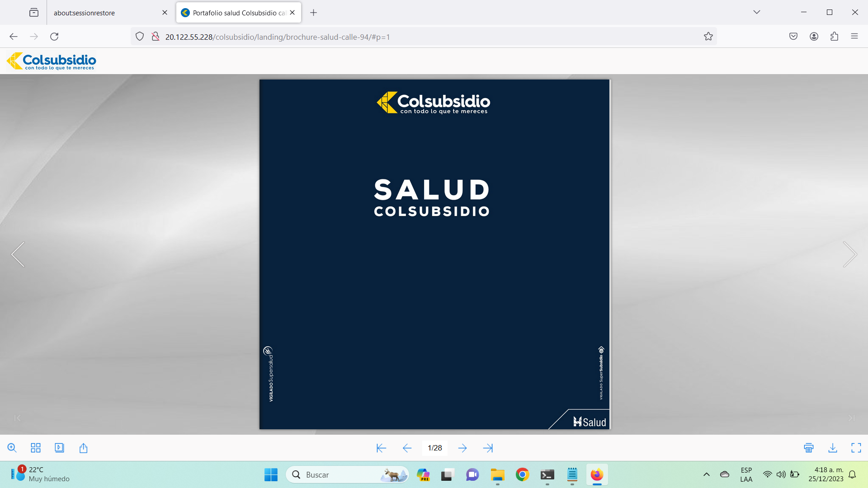The width and height of the screenshot is (868, 488).
Task: Click the battery status icon
Action: pyautogui.click(x=795, y=474)
